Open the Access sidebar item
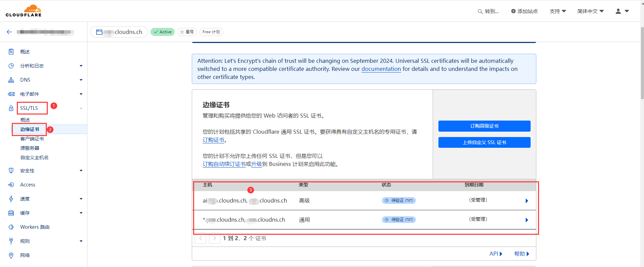 28,185
